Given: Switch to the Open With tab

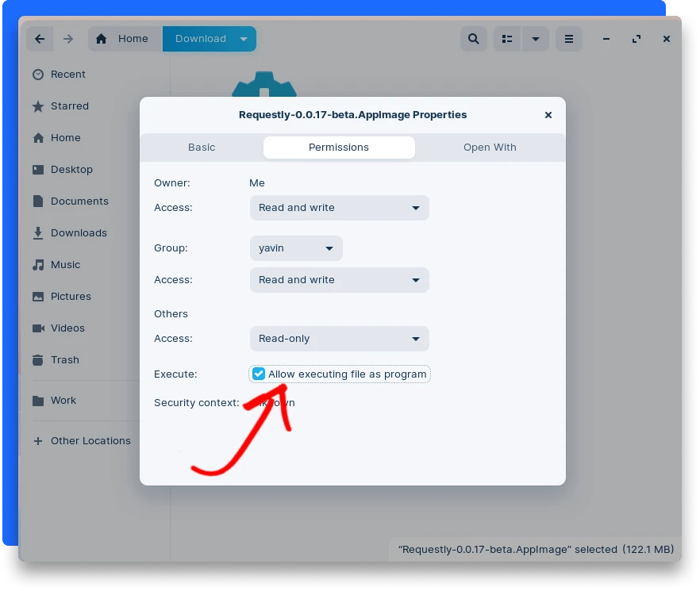Looking at the screenshot, I should pyautogui.click(x=490, y=148).
